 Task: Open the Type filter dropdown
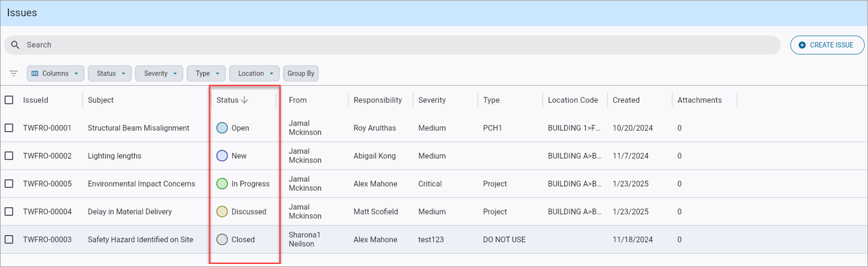click(206, 74)
